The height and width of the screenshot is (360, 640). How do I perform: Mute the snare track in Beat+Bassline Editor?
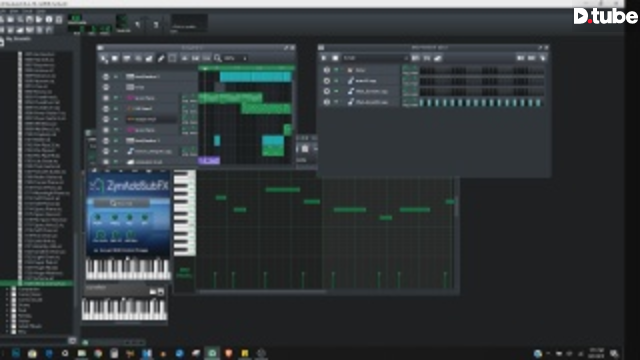point(336,81)
